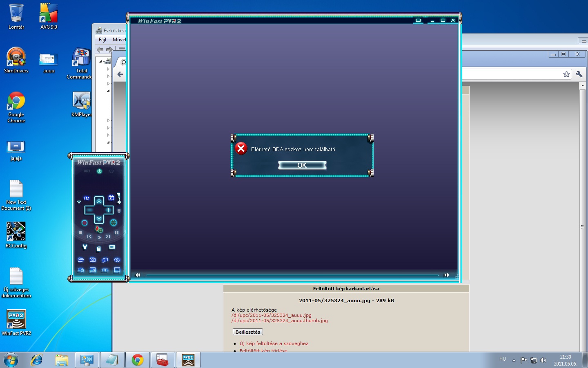588x368 pixels.
Task: Open Windows Explorer from taskbar
Action: (62, 360)
